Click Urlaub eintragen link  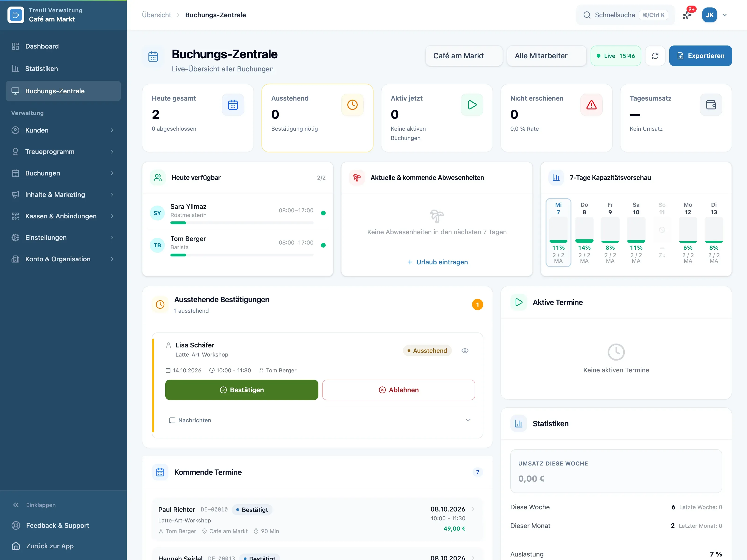(x=437, y=262)
